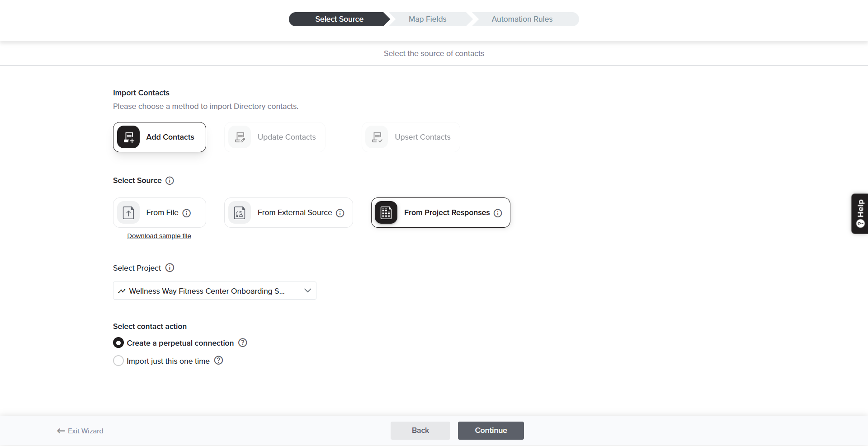This screenshot has height=446, width=868.
Task: Click info icon next to From External Source
Action: [340, 213]
